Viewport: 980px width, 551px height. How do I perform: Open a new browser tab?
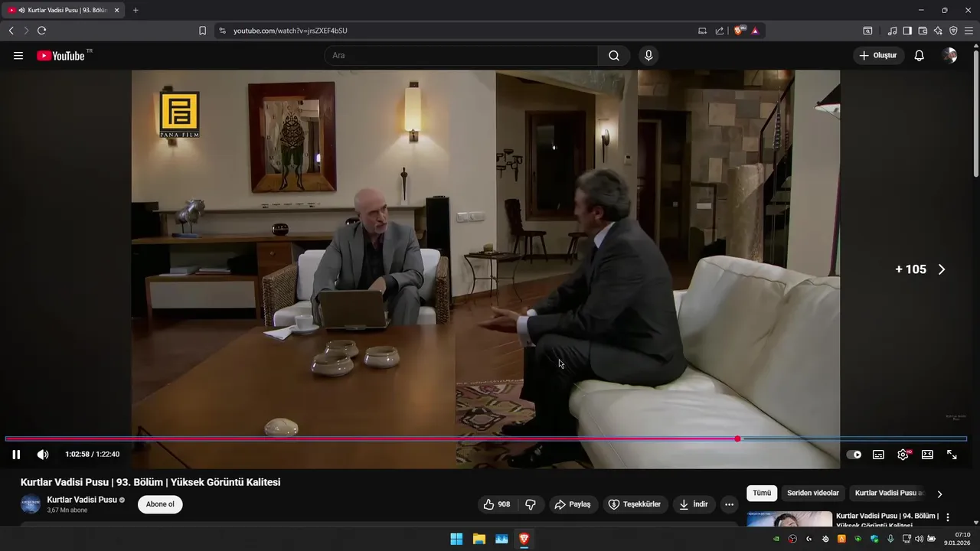click(136, 10)
